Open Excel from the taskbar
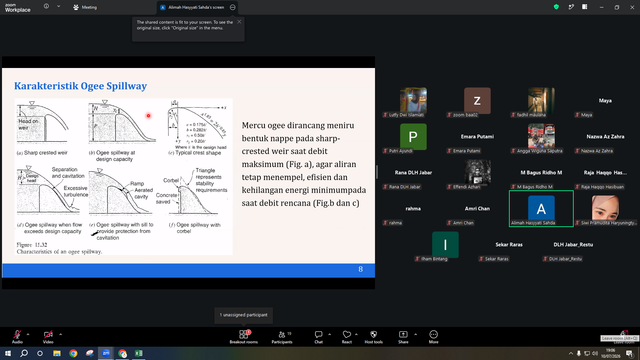The image size is (640, 360). 139,353
